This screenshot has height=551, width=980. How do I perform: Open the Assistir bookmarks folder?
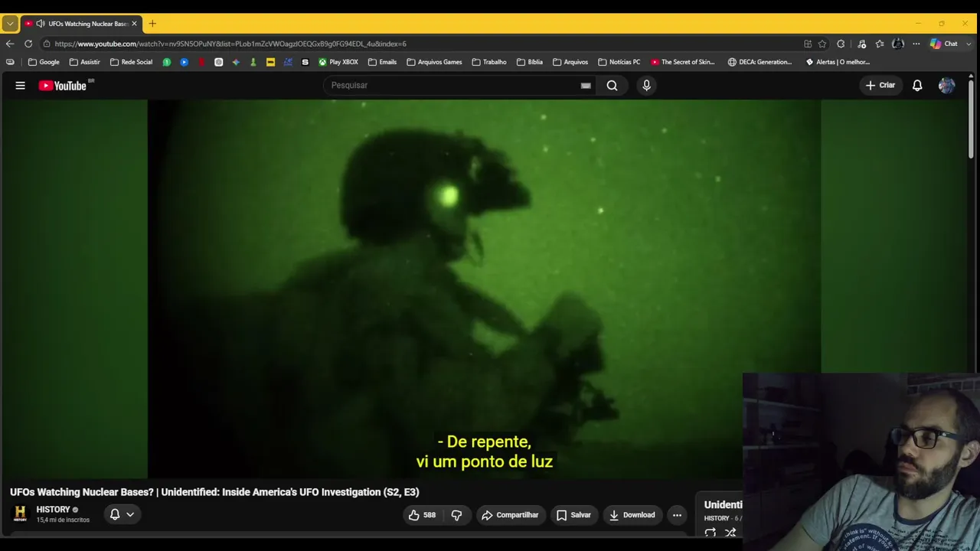point(84,62)
